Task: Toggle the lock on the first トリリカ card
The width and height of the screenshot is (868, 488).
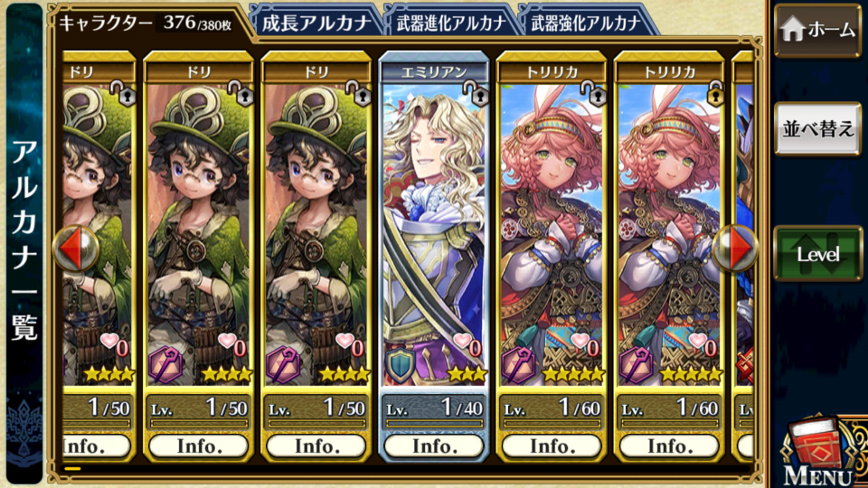Action: click(x=594, y=92)
